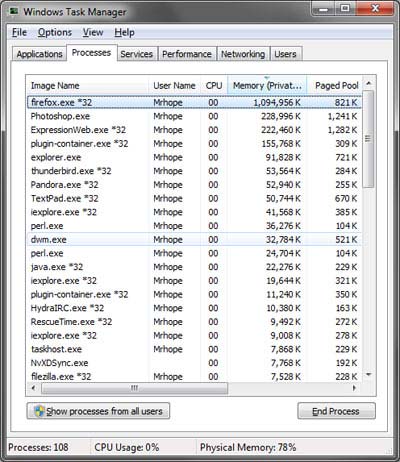
Task: Click Show processes from all users
Action: tap(98, 411)
